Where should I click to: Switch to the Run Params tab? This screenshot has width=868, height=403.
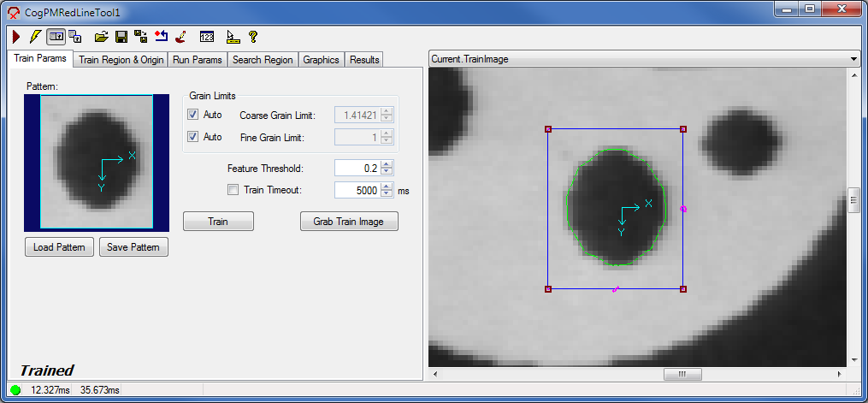point(197,60)
